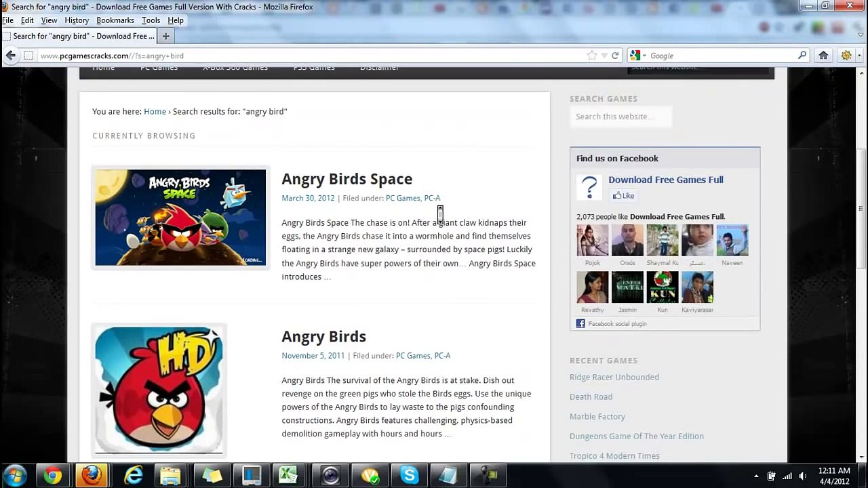Click PC-A category under Angry Birds Space
The width and height of the screenshot is (868, 488).
(x=432, y=198)
